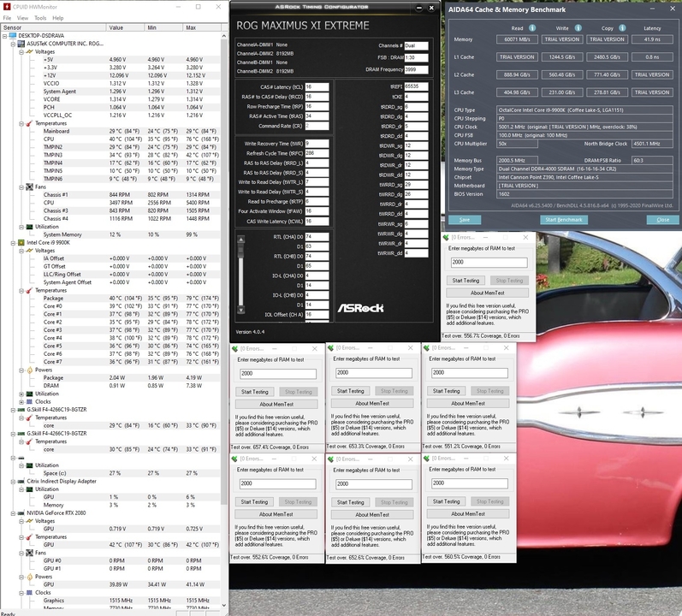This screenshot has width=682, height=616.
Task: Click the RAM megabytes field in MemTest with 653.3% coverage
Action: click(374, 372)
